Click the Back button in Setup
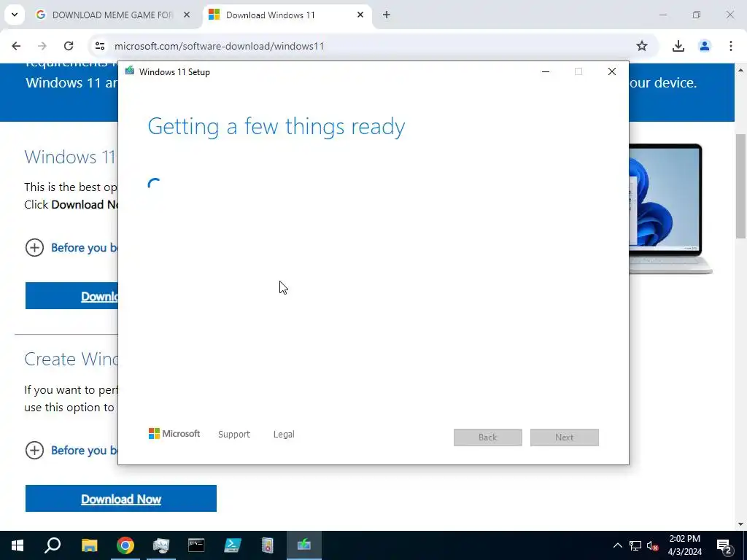This screenshot has height=560, width=747. click(x=488, y=437)
